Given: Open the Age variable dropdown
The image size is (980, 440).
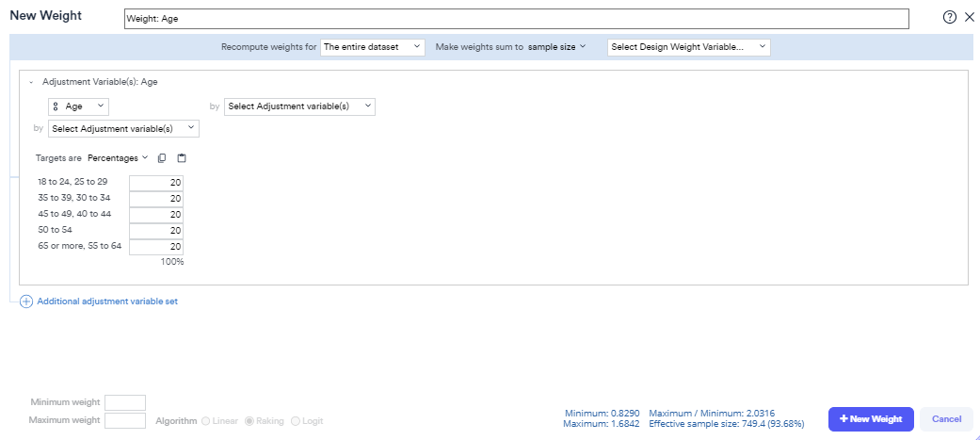Looking at the screenshot, I should (x=78, y=106).
